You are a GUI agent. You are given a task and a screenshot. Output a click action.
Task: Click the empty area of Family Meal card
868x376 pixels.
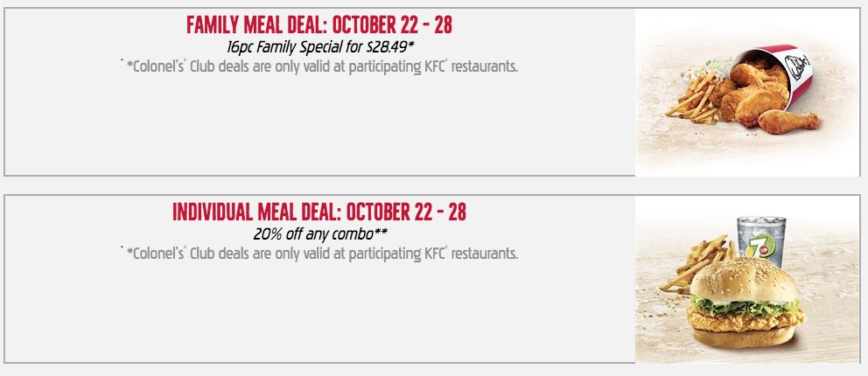point(319,127)
